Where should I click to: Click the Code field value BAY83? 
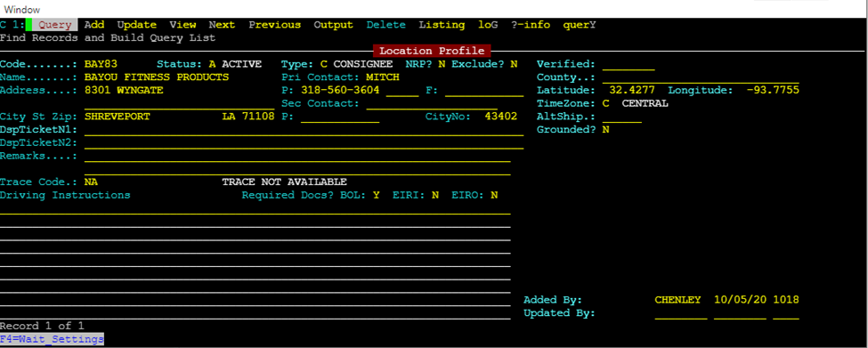click(101, 64)
